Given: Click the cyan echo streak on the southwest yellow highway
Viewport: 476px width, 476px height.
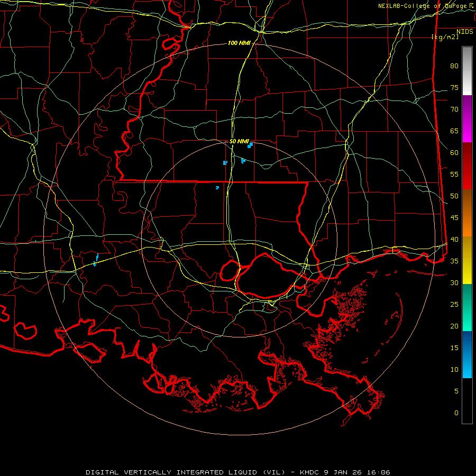Looking at the screenshot, I should click(x=96, y=260).
